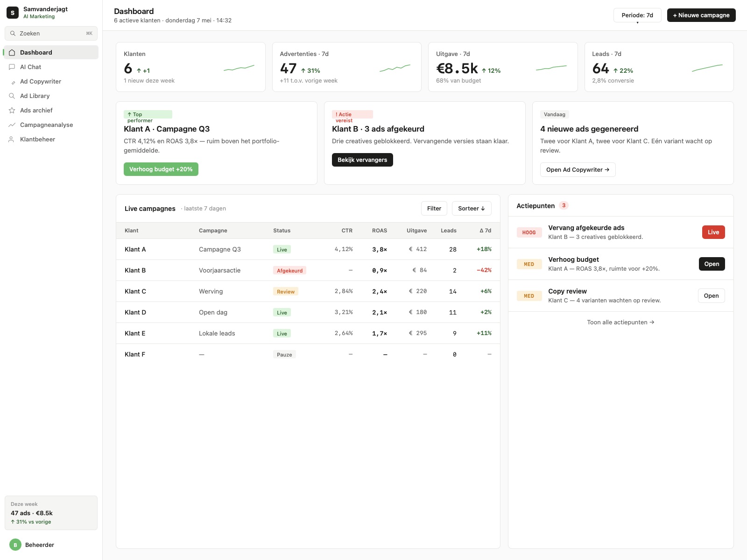
Task: Click the Afgekeurd status badge
Action: (x=289, y=270)
